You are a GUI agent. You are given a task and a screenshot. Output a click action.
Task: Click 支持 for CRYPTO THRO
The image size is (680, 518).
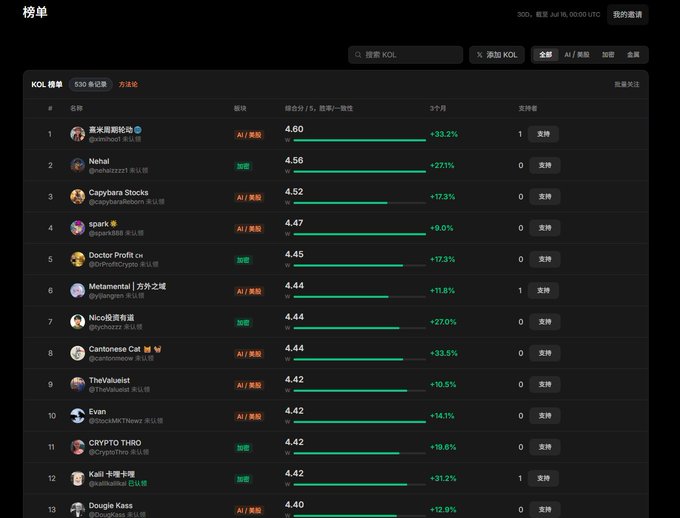545,447
